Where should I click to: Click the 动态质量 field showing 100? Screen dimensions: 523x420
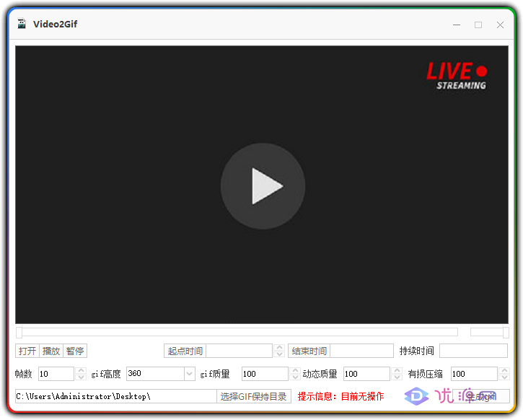(366, 374)
